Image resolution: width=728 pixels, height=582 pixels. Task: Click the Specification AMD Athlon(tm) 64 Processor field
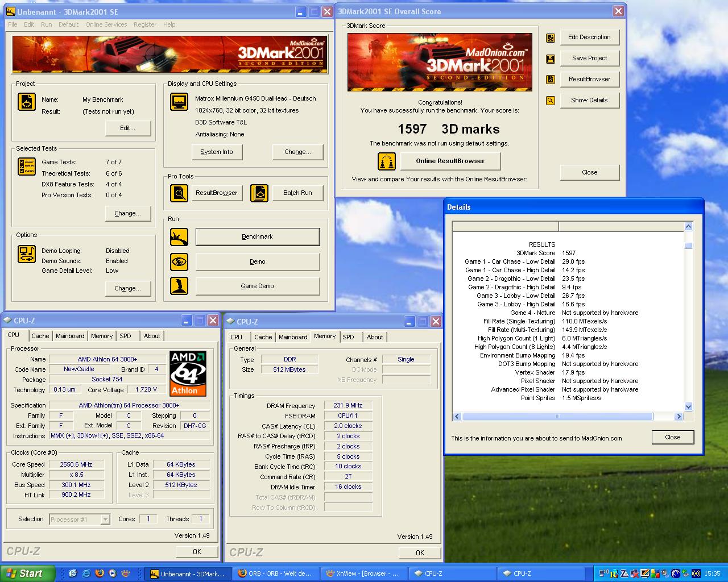coord(129,405)
